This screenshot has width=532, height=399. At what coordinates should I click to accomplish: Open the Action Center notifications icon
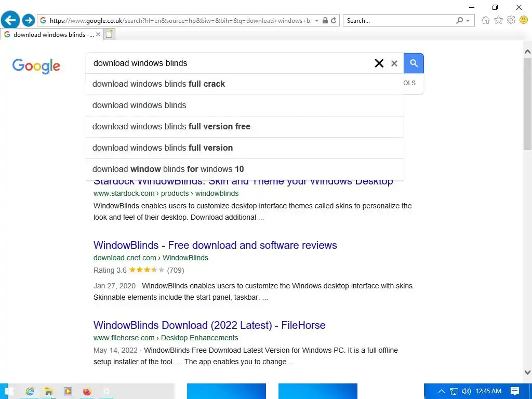pyautogui.click(x=515, y=391)
